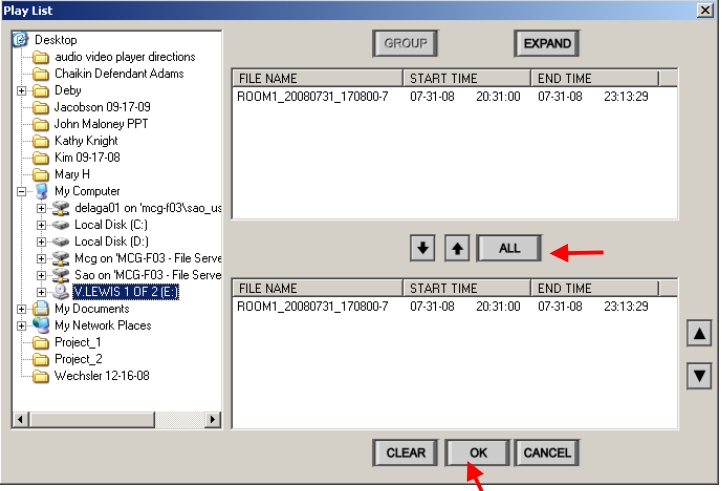Expand the My Network Places node
Screen dimensions: 722x491
[x=21, y=326]
